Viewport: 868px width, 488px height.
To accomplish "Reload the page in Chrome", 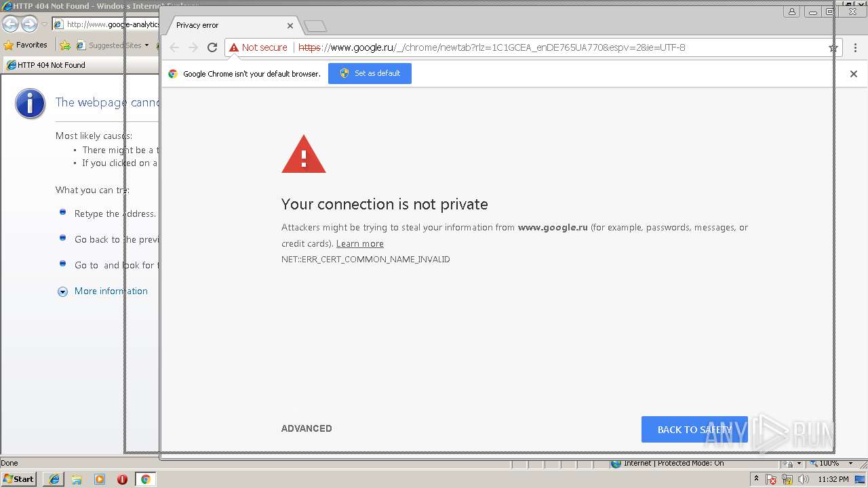I will point(212,47).
